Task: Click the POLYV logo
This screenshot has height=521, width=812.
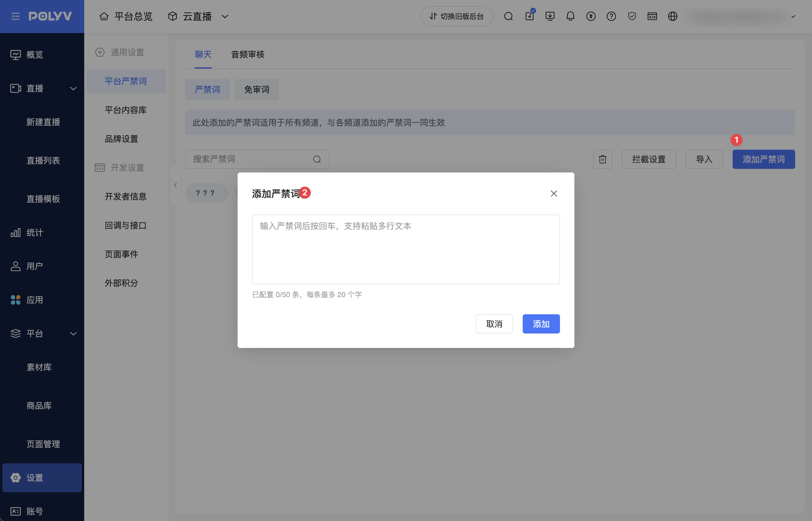Action: (50, 16)
